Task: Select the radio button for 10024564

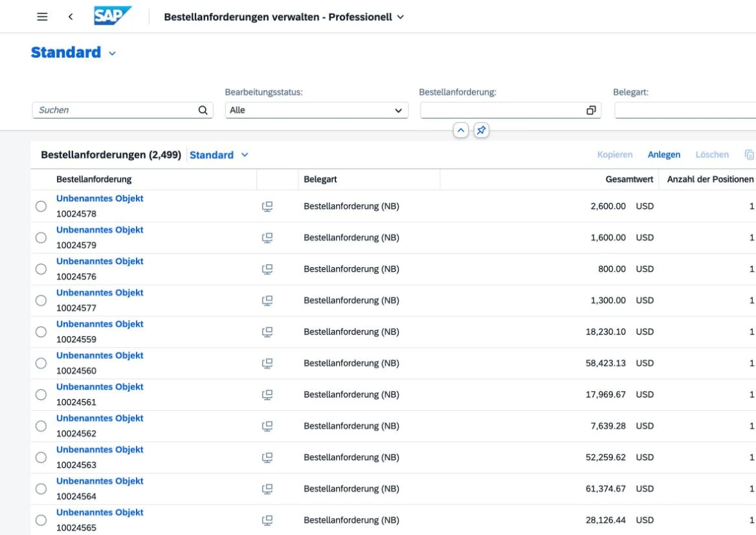Action: coord(41,488)
